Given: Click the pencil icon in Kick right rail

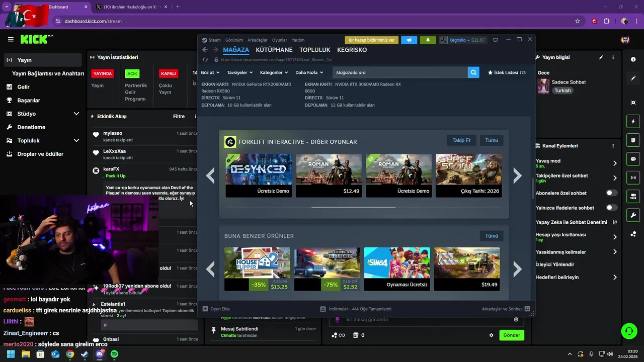Looking at the screenshot, I should point(633,78).
